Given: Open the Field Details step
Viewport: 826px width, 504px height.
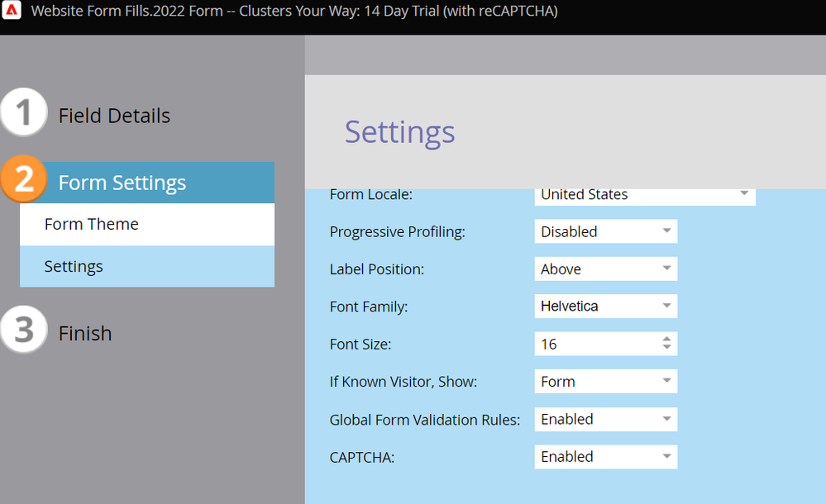Looking at the screenshot, I should [x=114, y=116].
